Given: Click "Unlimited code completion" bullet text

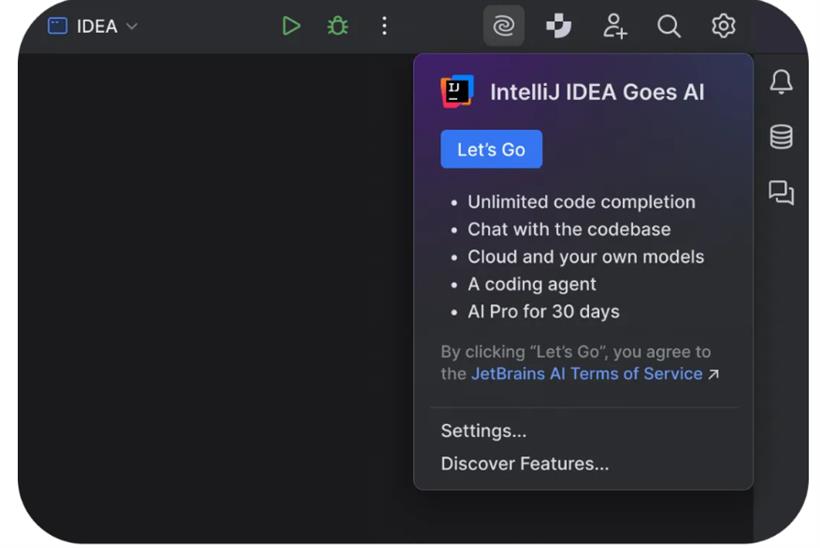Looking at the screenshot, I should point(582,202).
